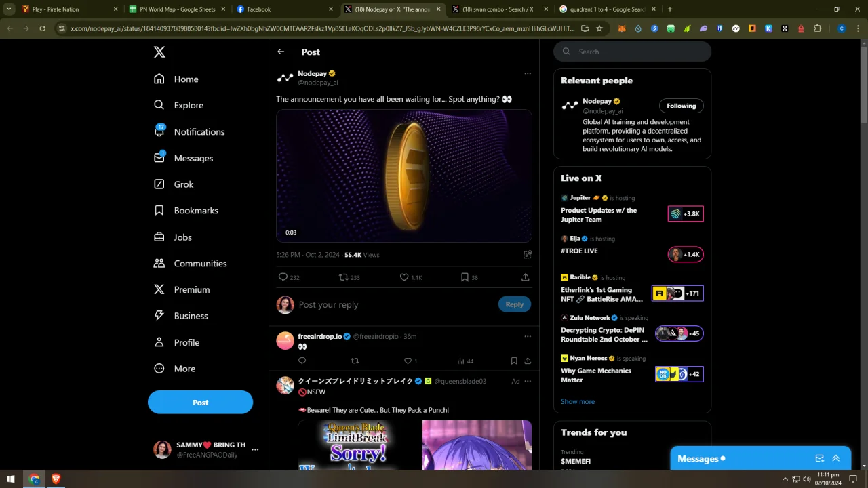Show hidden system tray icons
This screenshot has height=488, width=868.
click(x=785, y=479)
